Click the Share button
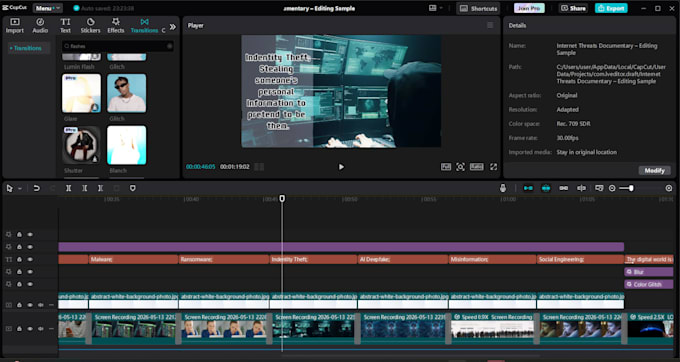Image resolution: width=680 pixels, height=362 pixels. (573, 8)
